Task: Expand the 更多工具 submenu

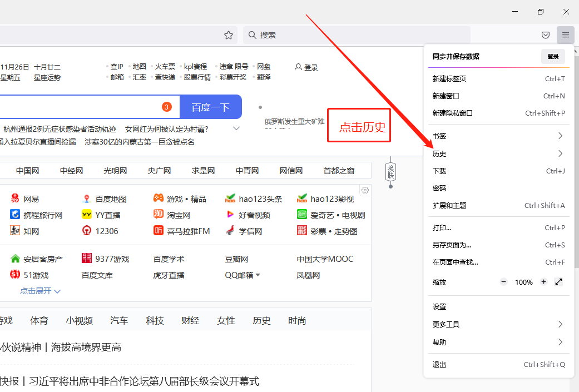Action: [x=498, y=325]
